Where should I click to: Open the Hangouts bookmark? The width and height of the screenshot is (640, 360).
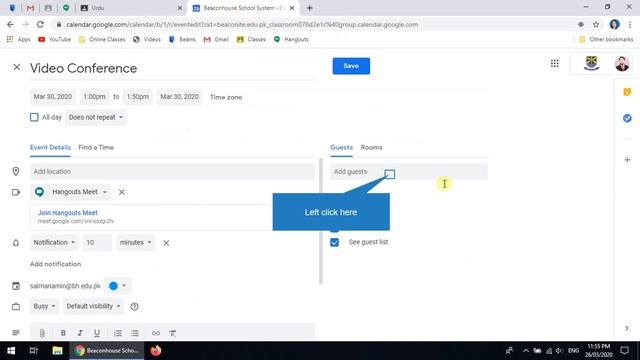tap(291, 39)
